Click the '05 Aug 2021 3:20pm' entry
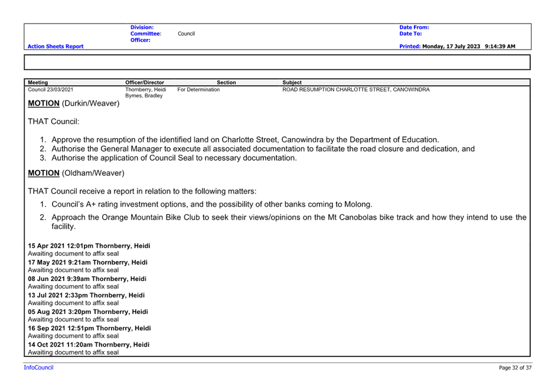This screenshot has width=555, height=392. pos(88,312)
